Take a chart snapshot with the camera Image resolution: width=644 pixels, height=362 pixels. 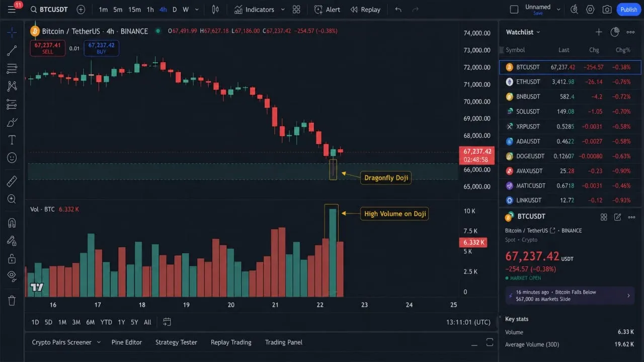pos(607,10)
